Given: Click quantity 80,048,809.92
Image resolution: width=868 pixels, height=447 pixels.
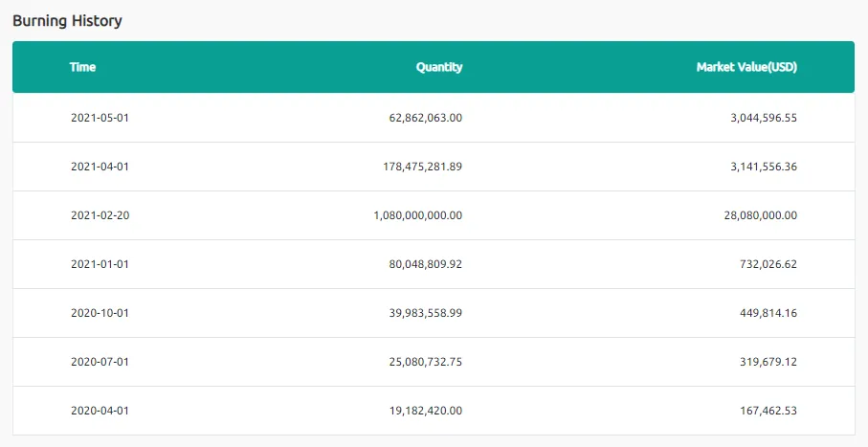Looking at the screenshot, I should (426, 263).
